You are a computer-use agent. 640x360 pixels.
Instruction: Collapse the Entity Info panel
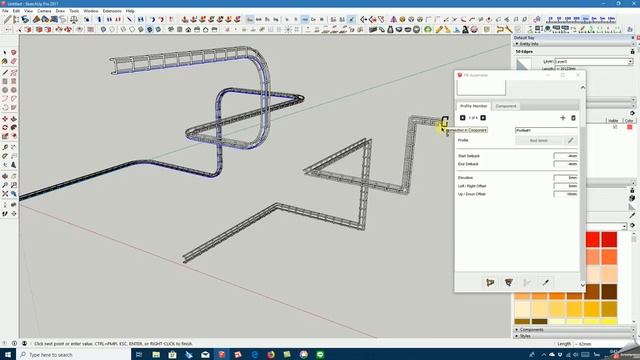point(517,44)
